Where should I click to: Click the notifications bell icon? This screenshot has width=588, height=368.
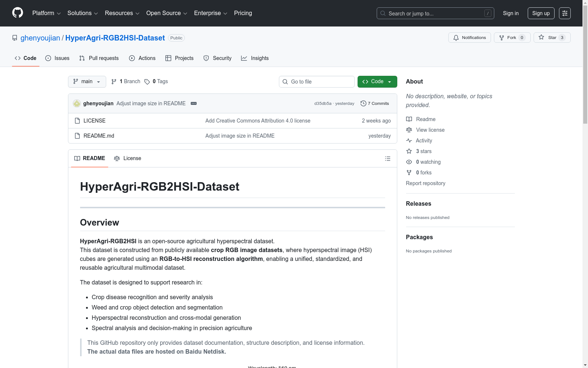tap(456, 38)
